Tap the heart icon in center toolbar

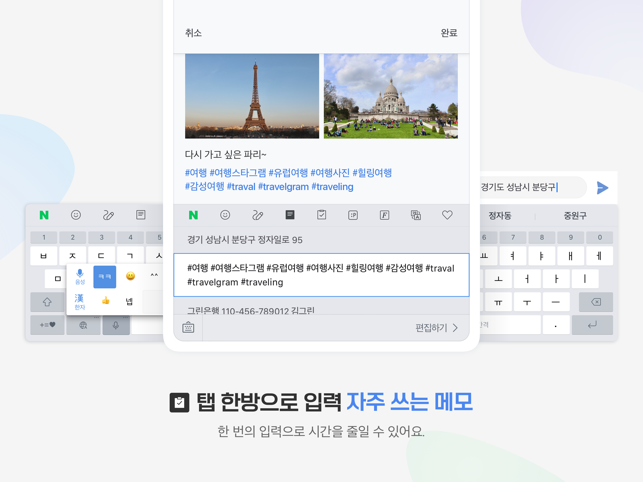tap(447, 215)
